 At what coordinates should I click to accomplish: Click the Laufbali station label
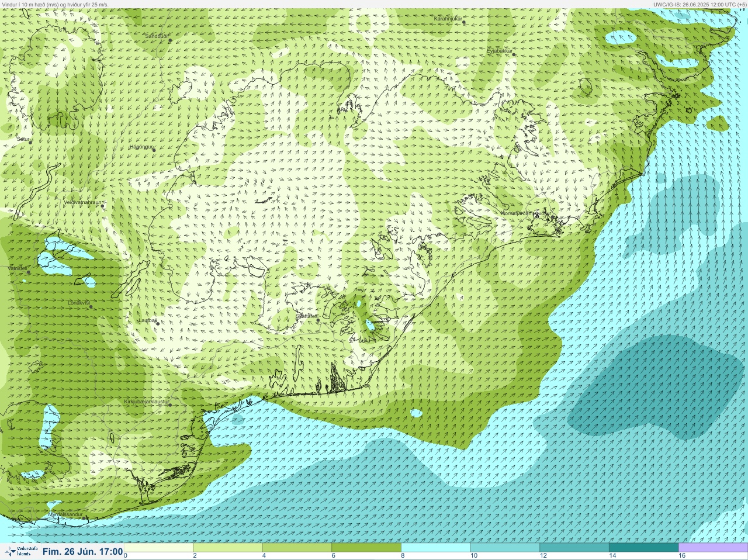(147, 320)
